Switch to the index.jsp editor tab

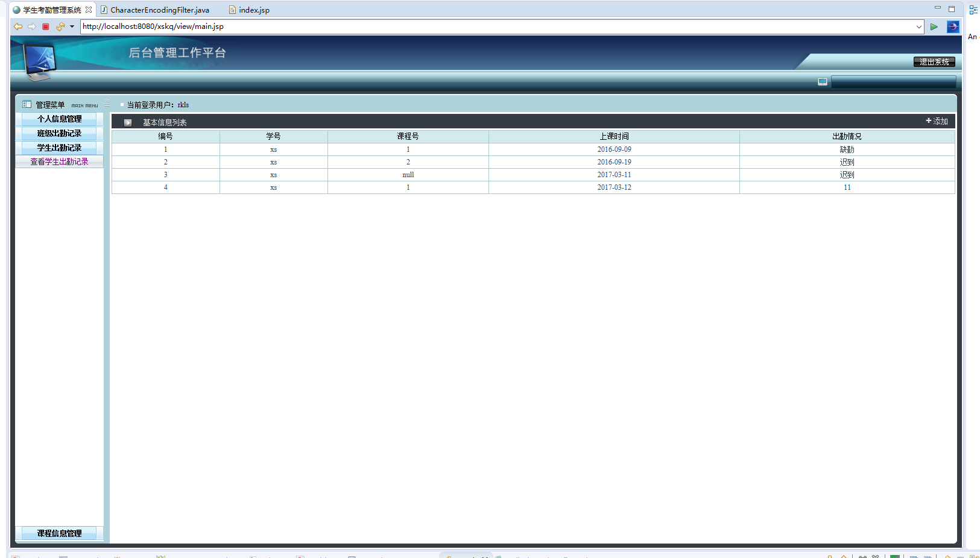pyautogui.click(x=249, y=10)
